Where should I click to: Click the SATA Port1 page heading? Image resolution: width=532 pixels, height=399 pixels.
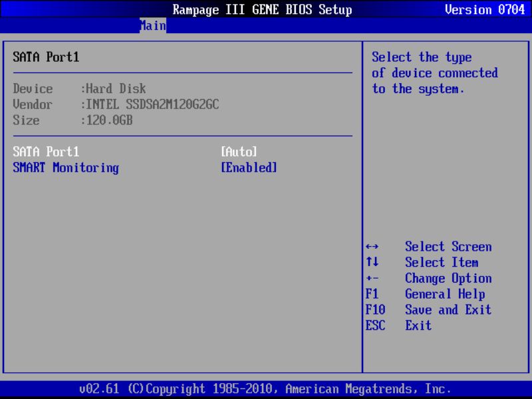pyautogui.click(x=46, y=57)
